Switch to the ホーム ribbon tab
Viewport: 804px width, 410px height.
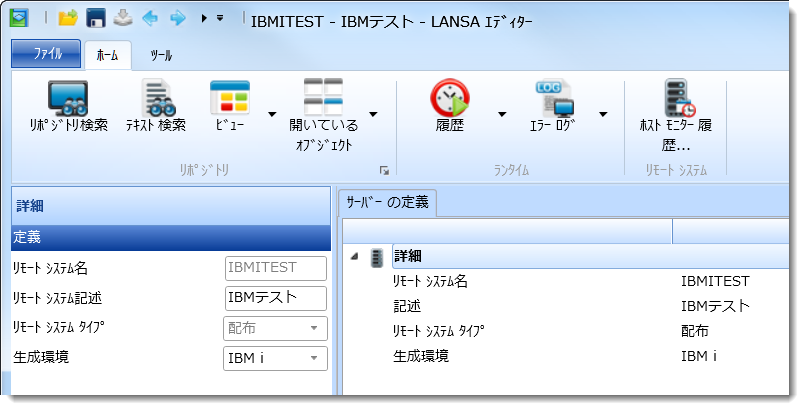coord(108,55)
